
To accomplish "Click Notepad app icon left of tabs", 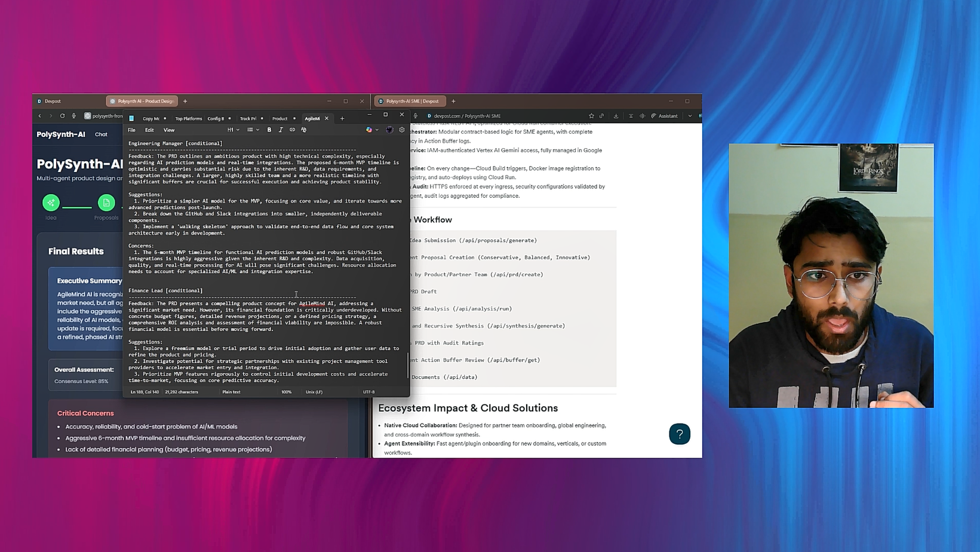I will [x=131, y=118].
